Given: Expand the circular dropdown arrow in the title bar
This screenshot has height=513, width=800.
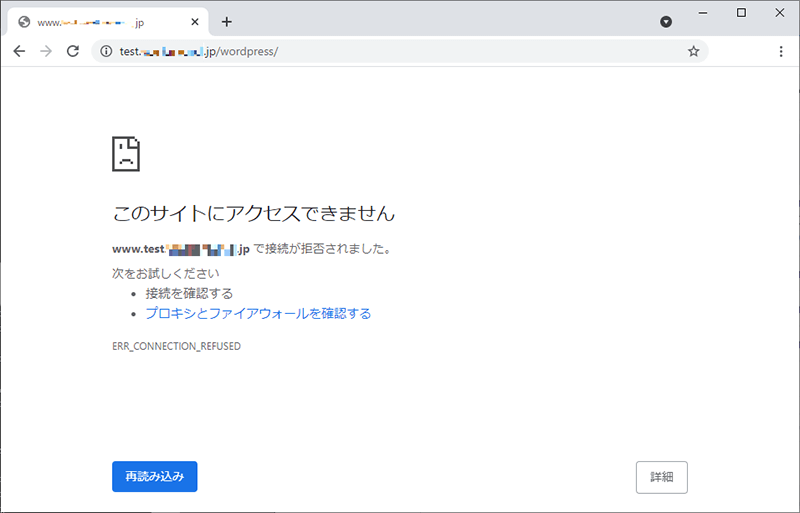Looking at the screenshot, I should pos(666,21).
